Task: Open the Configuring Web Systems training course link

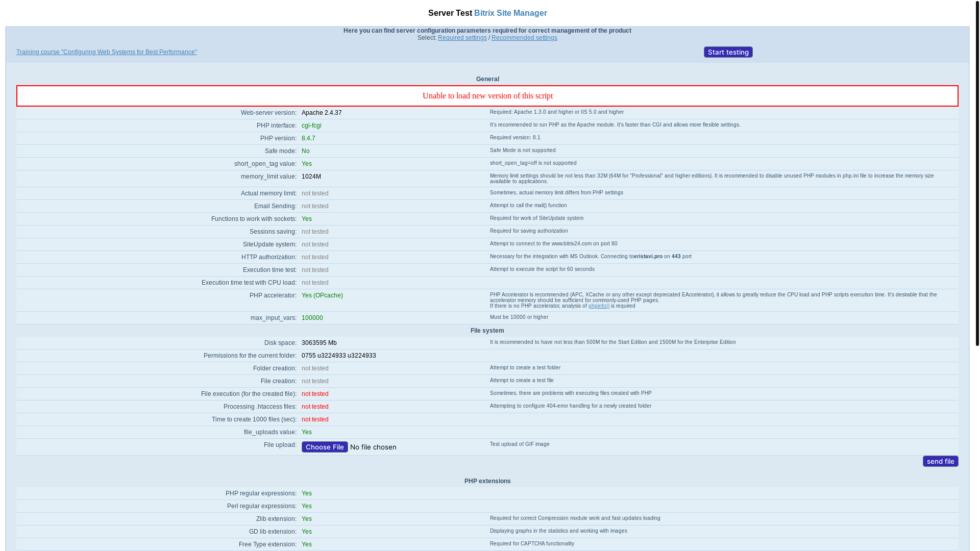Action: (107, 52)
